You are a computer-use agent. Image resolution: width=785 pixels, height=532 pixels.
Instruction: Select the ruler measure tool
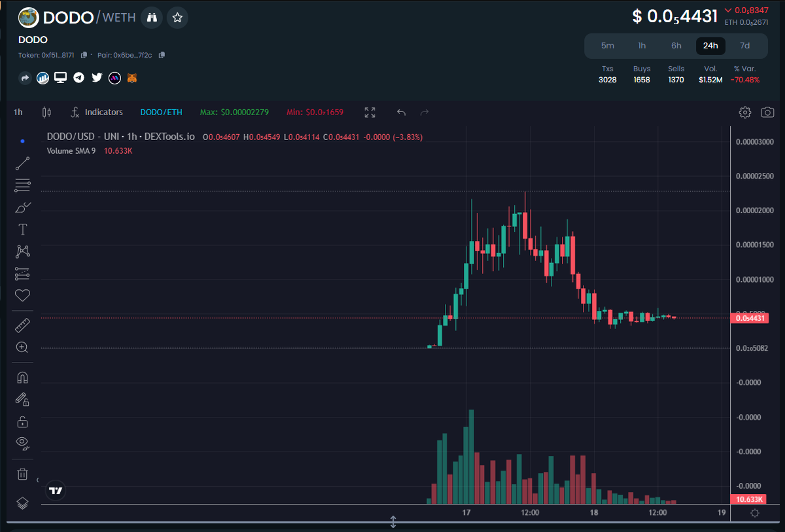[22, 326]
